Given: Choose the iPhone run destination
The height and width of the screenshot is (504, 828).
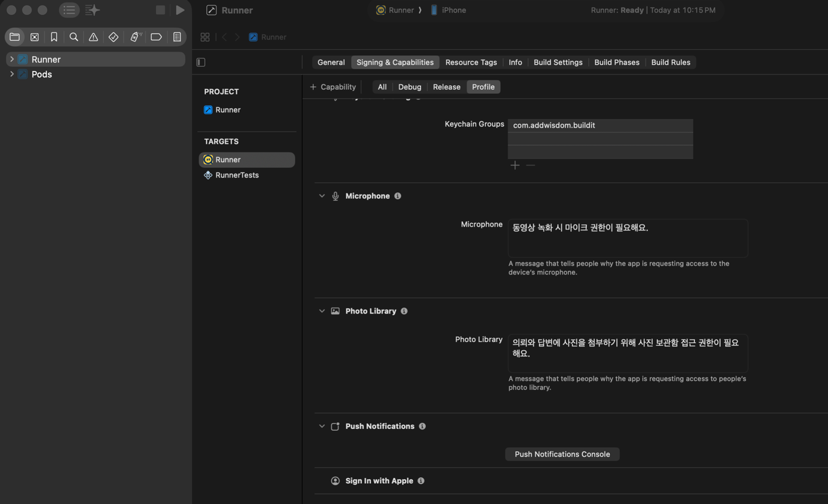Looking at the screenshot, I should (x=448, y=10).
